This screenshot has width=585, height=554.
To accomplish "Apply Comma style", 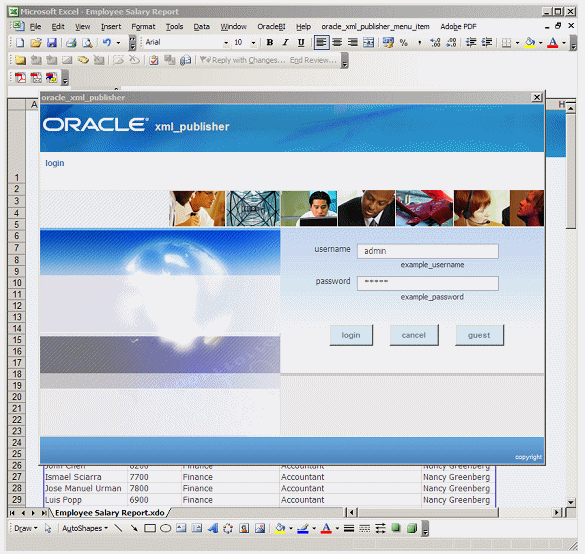I will click(420, 43).
